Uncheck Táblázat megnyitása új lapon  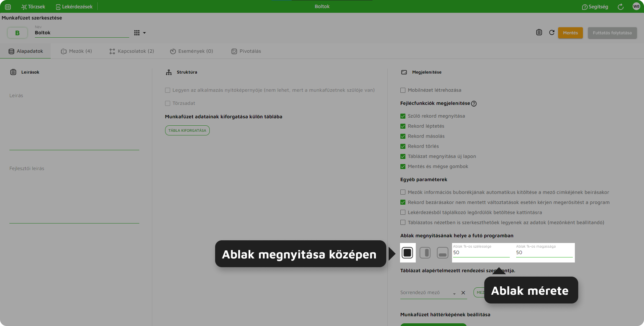point(403,157)
